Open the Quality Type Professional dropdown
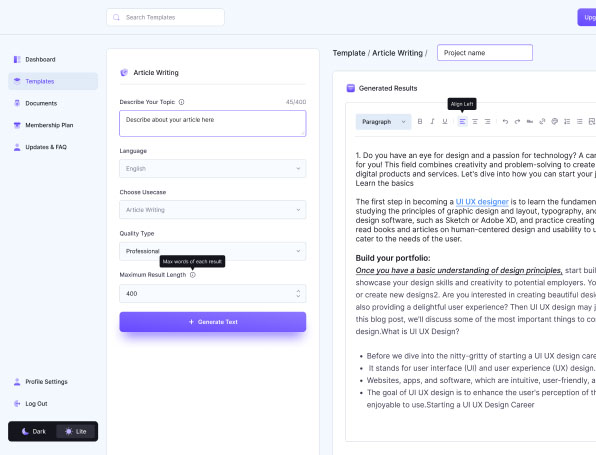596x455 pixels. click(x=212, y=251)
